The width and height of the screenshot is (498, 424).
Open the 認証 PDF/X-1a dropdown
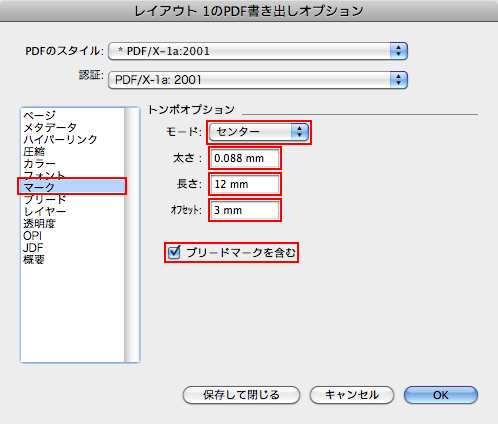click(x=258, y=80)
